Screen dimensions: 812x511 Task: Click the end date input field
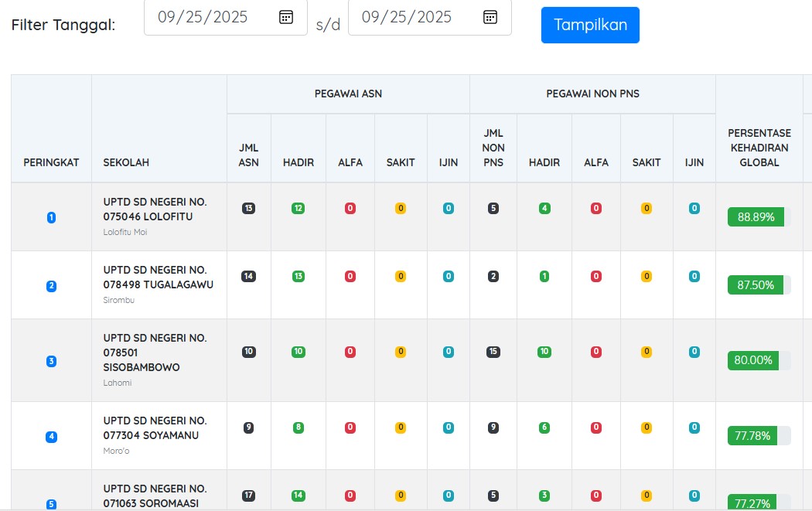coord(413,17)
